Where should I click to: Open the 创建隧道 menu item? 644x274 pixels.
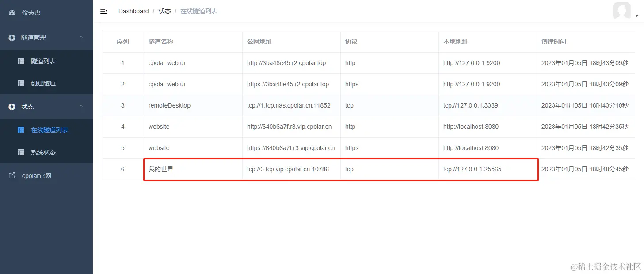click(46, 83)
